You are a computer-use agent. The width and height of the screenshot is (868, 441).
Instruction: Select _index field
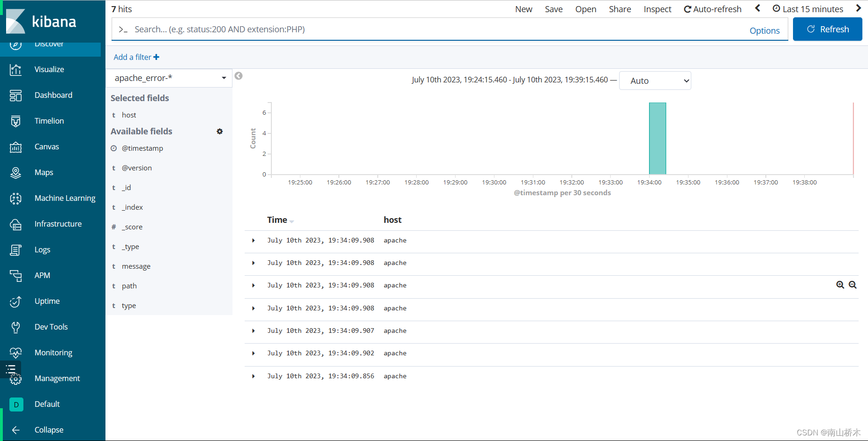(x=133, y=207)
